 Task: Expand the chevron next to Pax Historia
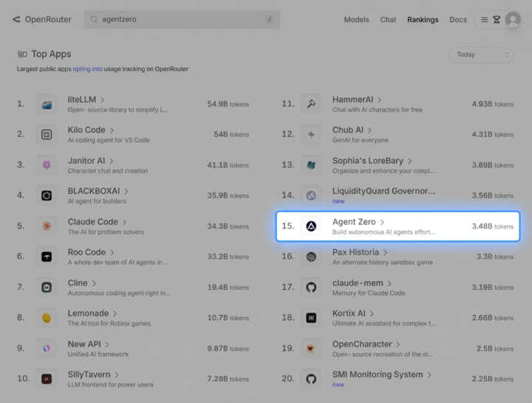385,253
